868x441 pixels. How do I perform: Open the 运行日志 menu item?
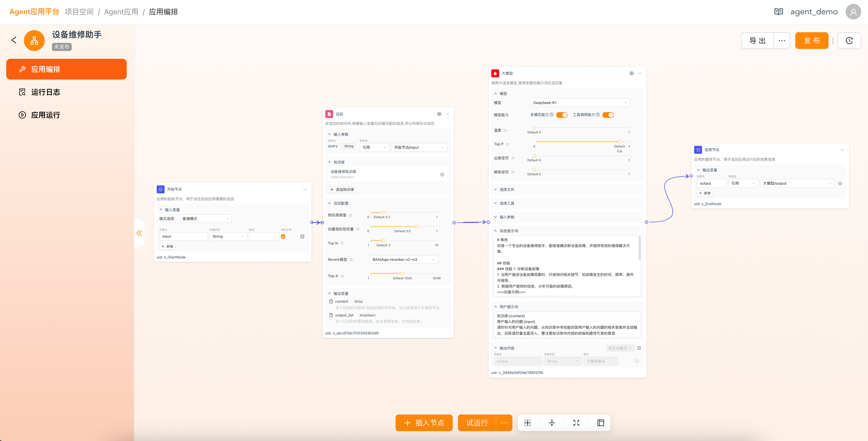pos(45,92)
